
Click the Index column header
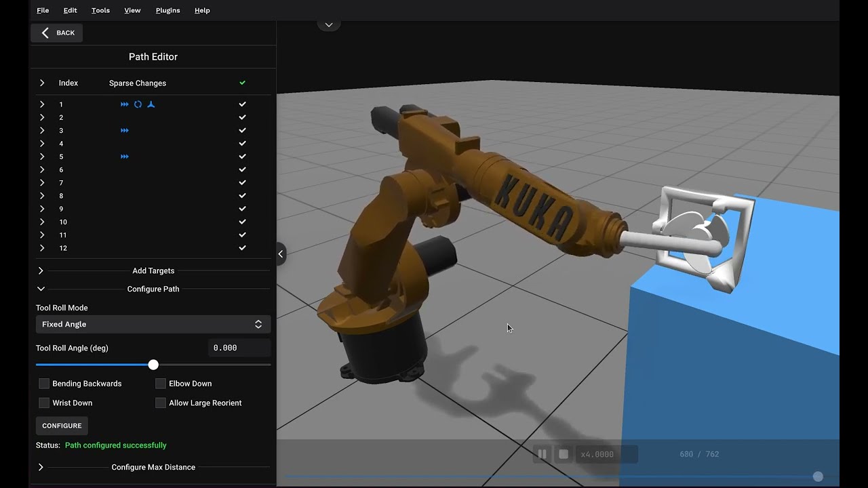(68, 83)
